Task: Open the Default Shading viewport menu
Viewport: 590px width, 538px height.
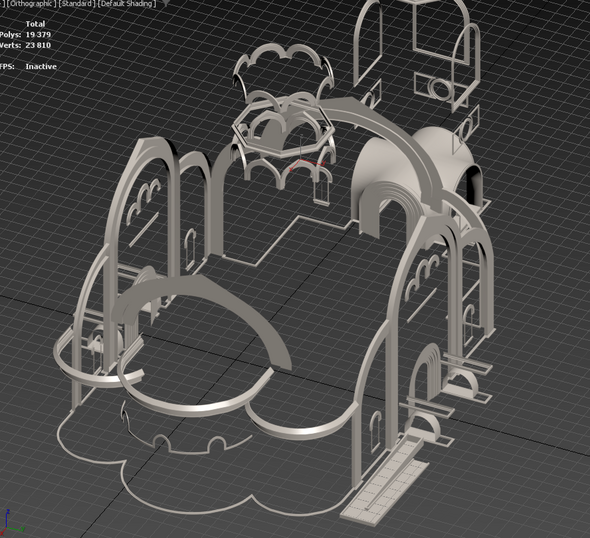Action: [126, 4]
